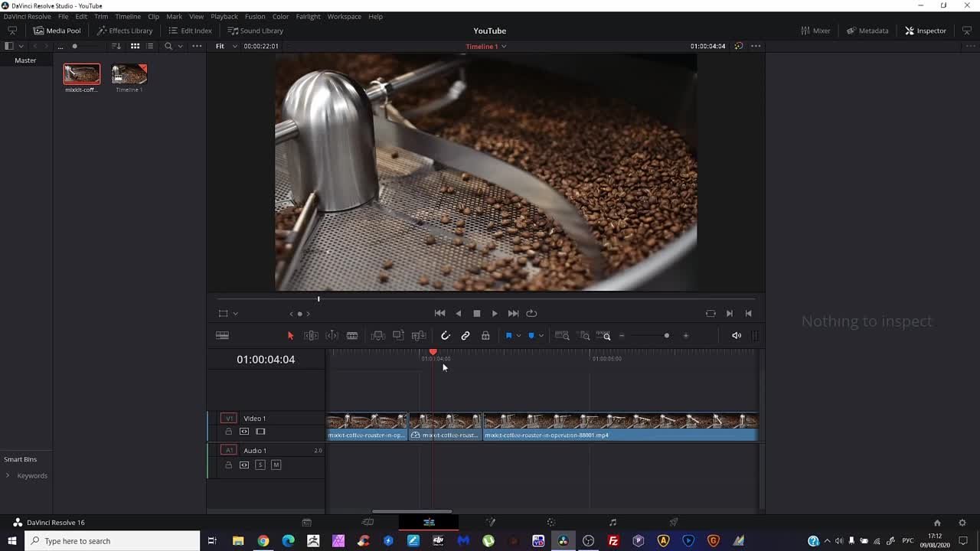Open the flag color dropdown arrow
Viewport: 980px width, 551px height.
click(518, 336)
